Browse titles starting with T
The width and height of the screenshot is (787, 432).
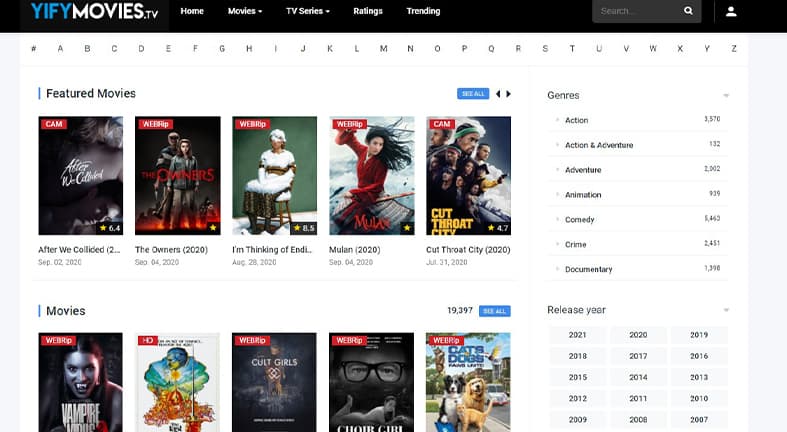[x=572, y=49]
